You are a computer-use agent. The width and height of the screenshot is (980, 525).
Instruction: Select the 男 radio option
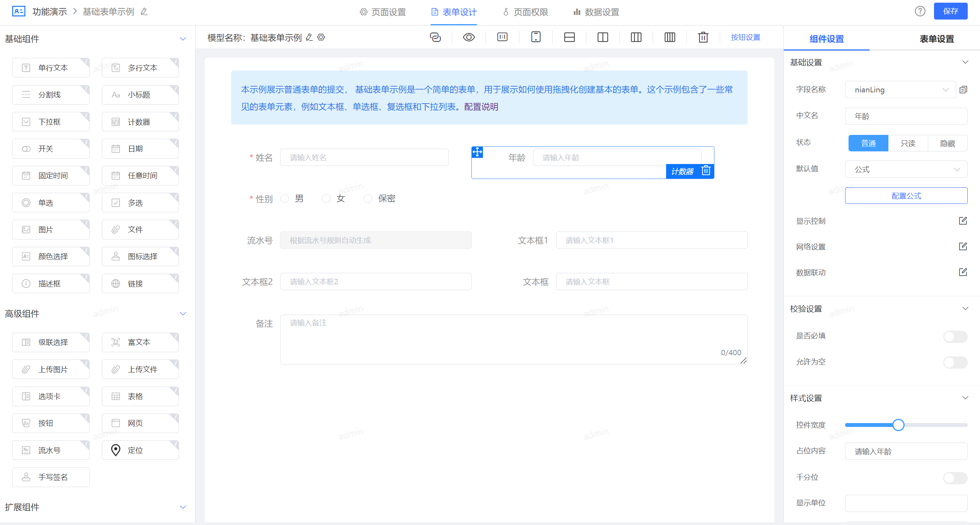click(284, 199)
